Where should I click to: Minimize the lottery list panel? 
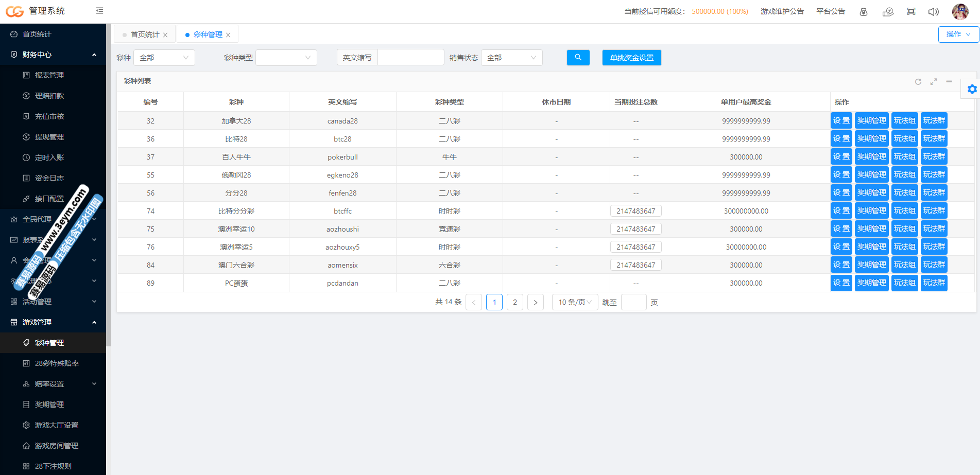[949, 82]
